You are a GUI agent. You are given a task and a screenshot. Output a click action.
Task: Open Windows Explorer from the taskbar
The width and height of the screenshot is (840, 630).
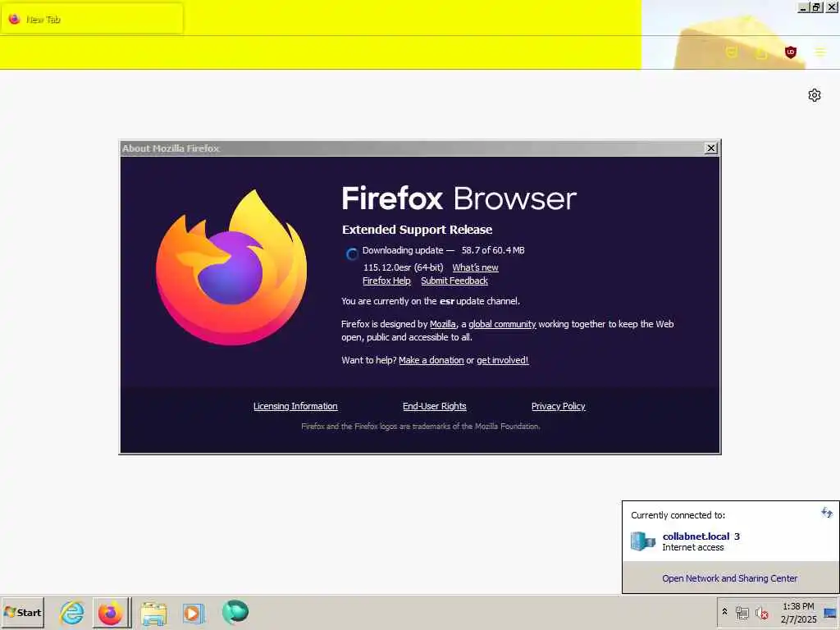tap(153, 613)
